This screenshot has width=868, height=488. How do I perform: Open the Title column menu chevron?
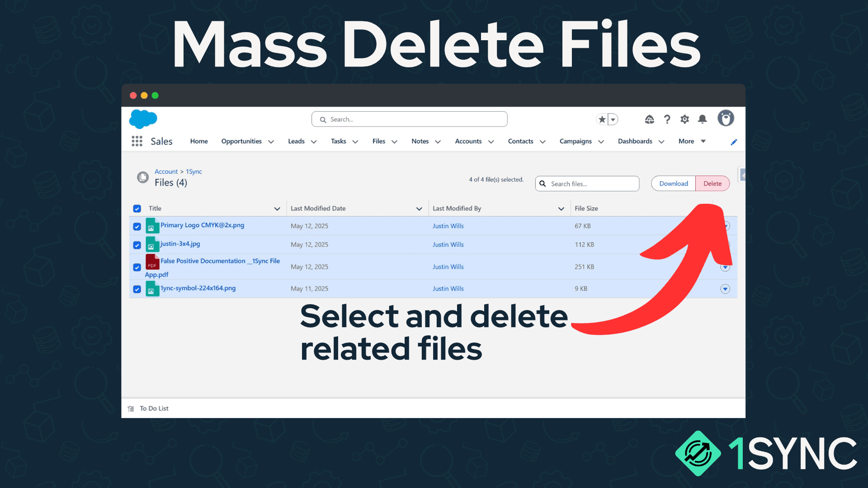pos(277,209)
